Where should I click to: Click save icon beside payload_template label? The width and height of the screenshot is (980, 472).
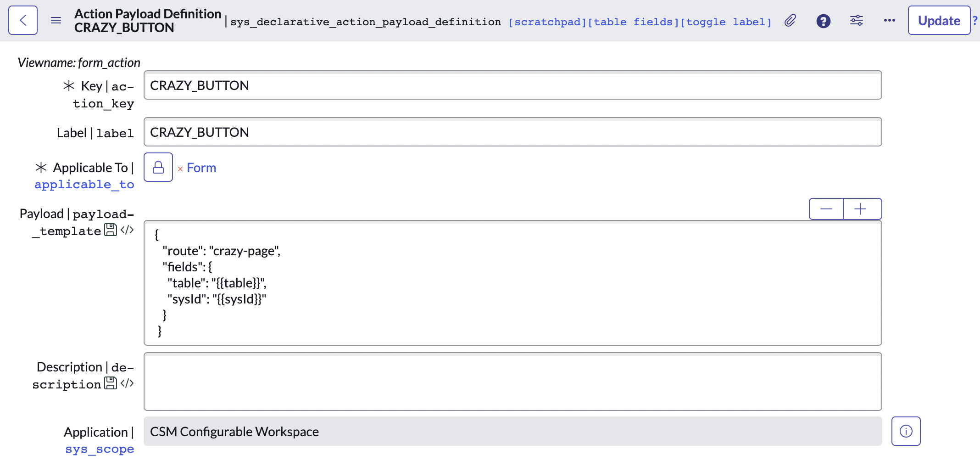[111, 230]
